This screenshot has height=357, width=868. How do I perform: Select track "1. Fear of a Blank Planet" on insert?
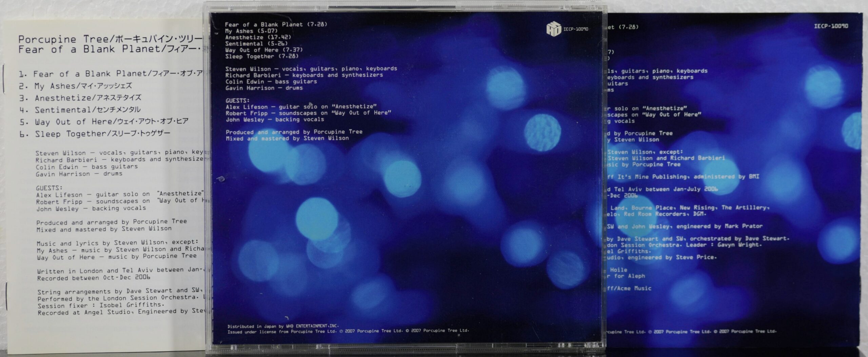pyautogui.click(x=111, y=74)
